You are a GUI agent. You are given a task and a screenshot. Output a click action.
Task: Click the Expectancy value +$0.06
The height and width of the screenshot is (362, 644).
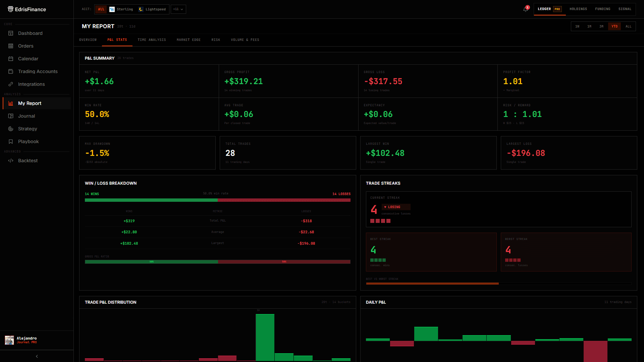coord(378,114)
